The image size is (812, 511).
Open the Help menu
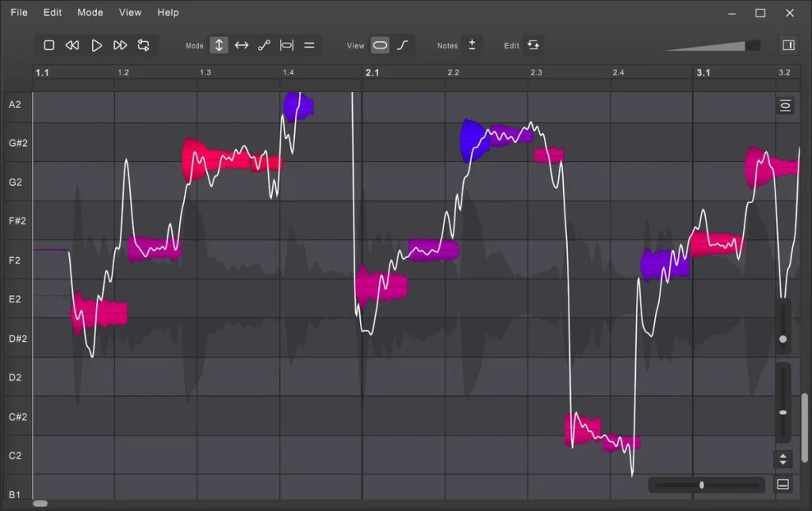[168, 13]
